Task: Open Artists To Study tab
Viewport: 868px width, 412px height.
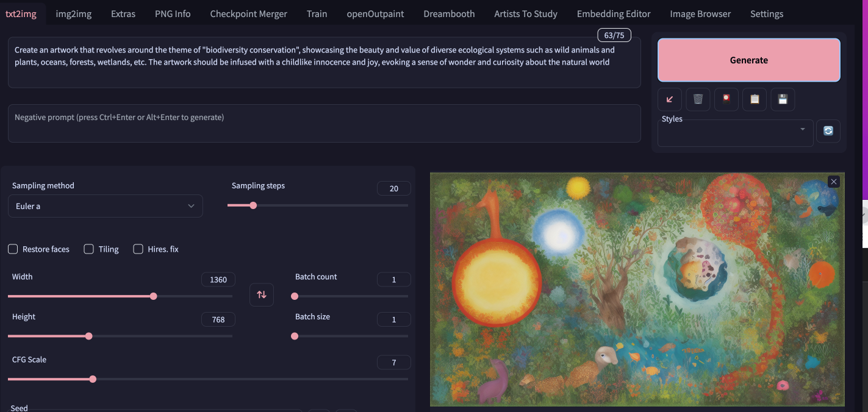Action: tap(526, 13)
